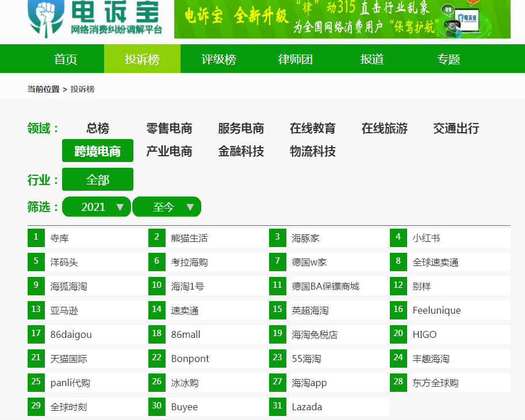Select the 零售电商 domain filter
Image resolution: width=525 pixels, height=420 pixels.
point(169,129)
